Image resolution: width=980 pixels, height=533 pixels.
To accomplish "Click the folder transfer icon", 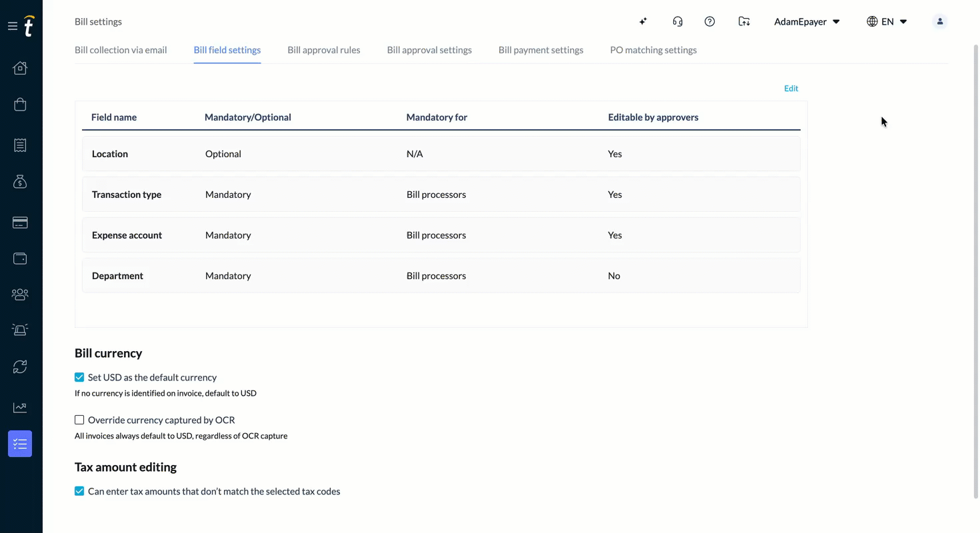I will (x=744, y=21).
